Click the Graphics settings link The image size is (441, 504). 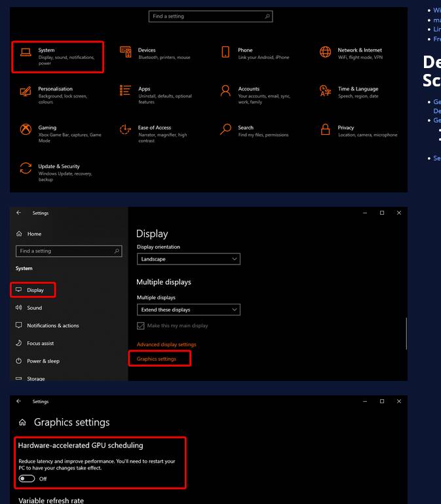coord(157,359)
